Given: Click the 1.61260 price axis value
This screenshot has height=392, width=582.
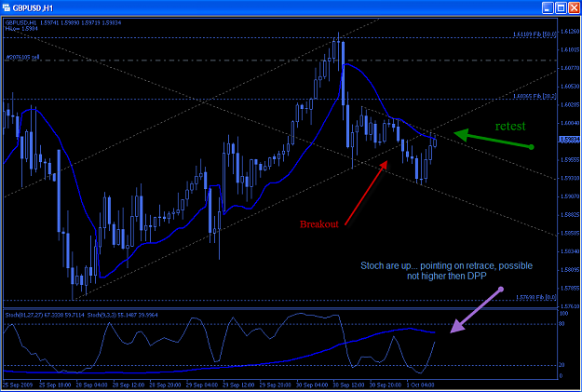Looking at the screenshot, I should 570,31.
